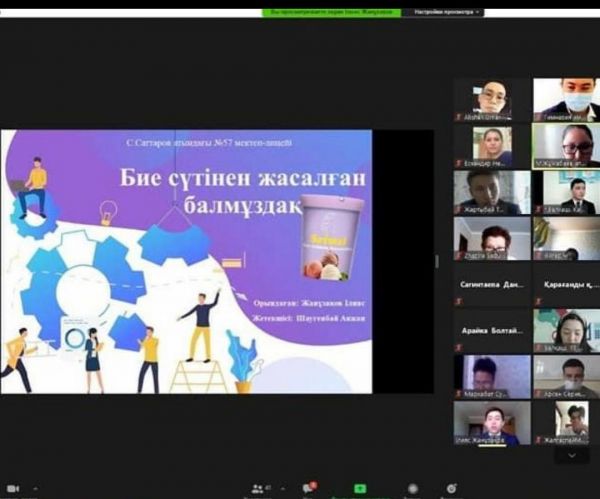
Task: Open video options caret beside camera
Action: pyautogui.click(x=37, y=490)
